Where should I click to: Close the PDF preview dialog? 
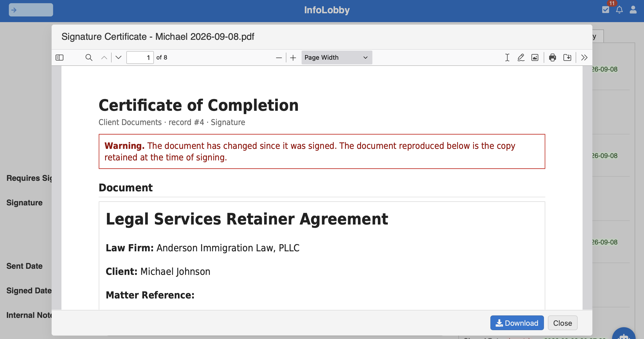coord(562,323)
